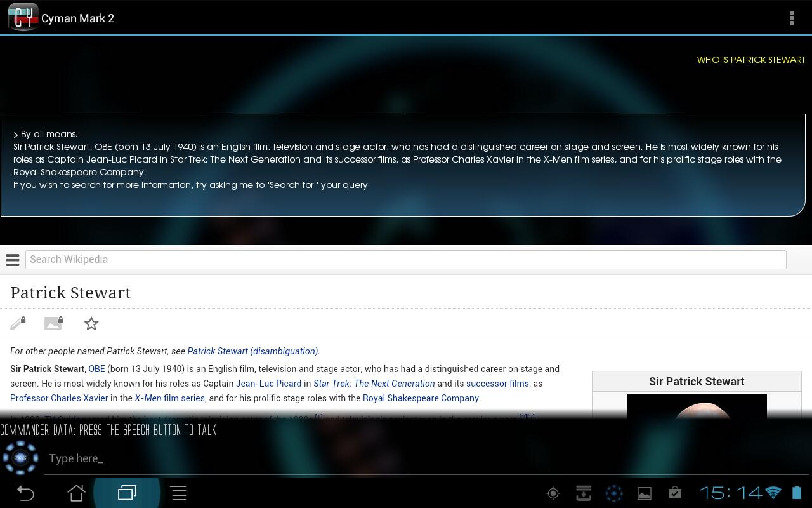
Task: Open the Wikipedia hamburger menu
Action: pos(12,260)
